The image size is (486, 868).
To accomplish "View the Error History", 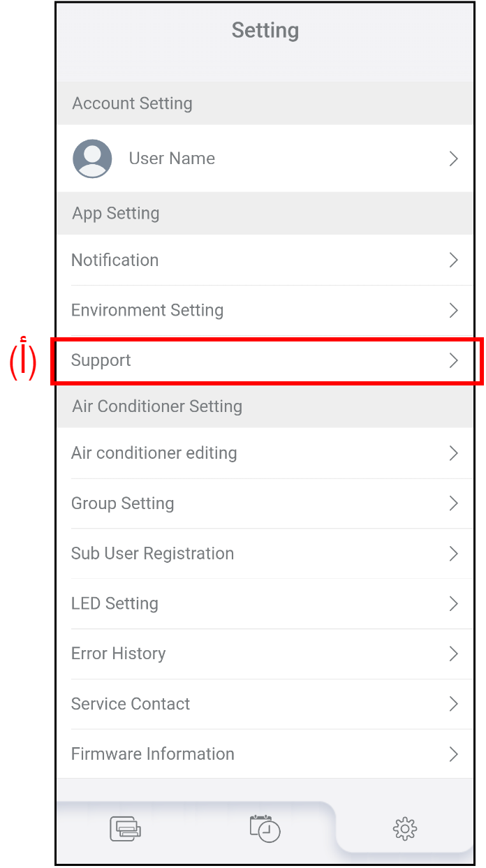I will click(x=119, y=654).
